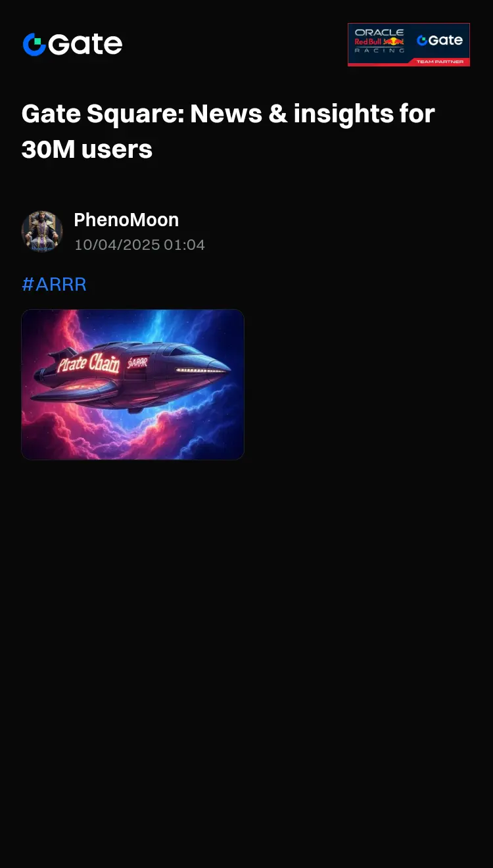Open the Pirate Chain spaceship image
This screenshot has height=868, width=493.
pos(133,384)
